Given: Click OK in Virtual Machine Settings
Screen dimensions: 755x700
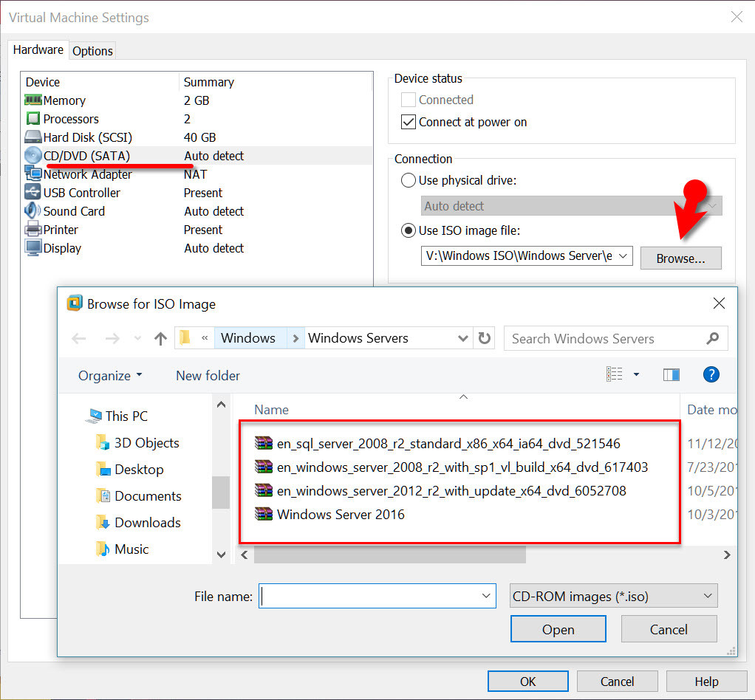Looking at the screenshot, I should point(527,682).
